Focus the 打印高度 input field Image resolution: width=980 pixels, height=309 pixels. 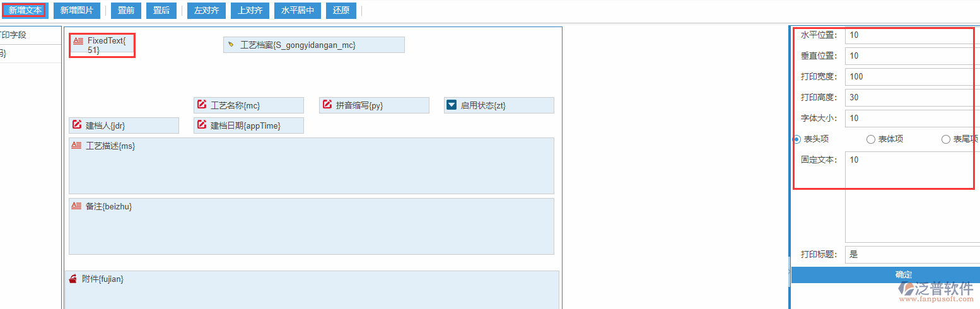point(913,98)
